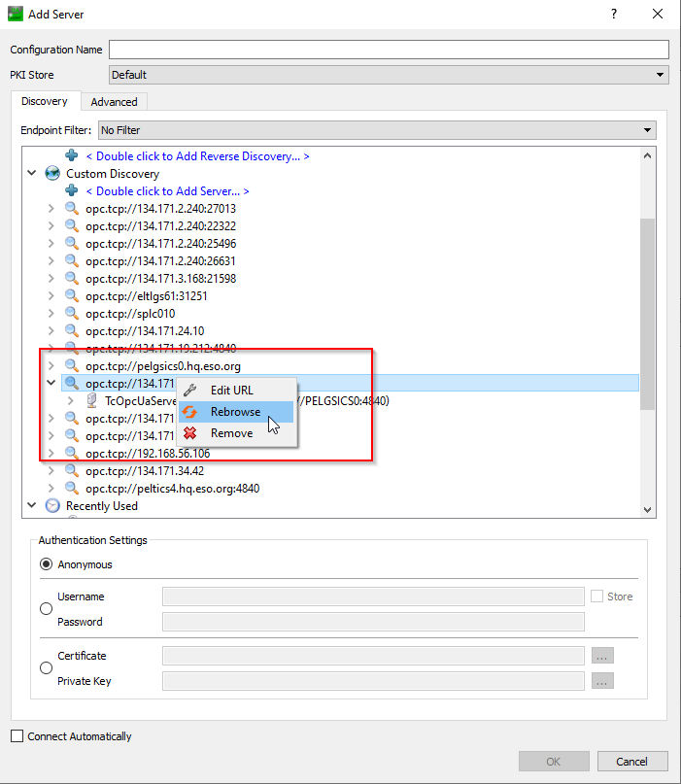Expand the opc.tcp://134.171.2.240:27013 tree node
681x784 pixels.
51,209
